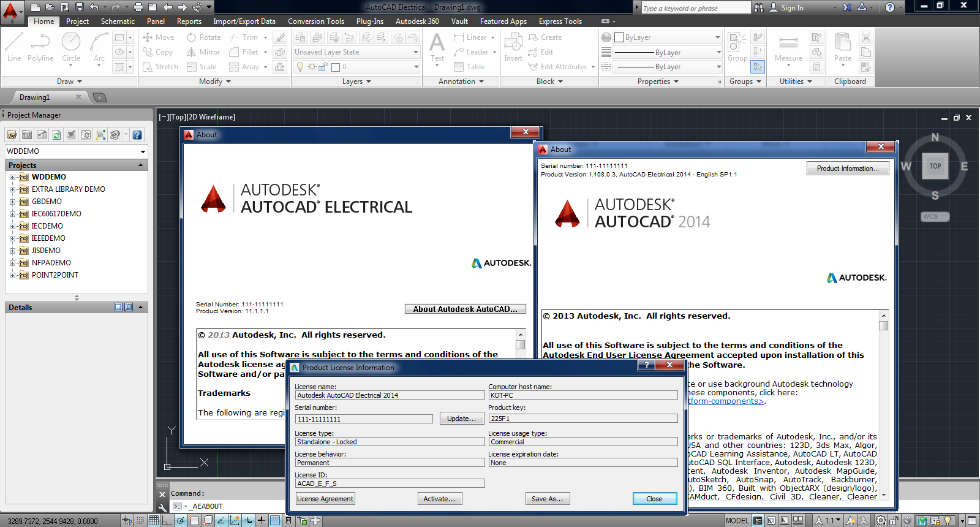Select the Polyline tool
The image size is (980, 527).
(40, 47)
